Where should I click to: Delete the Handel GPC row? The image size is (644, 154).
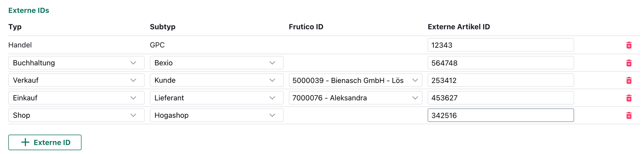point(629,45)
